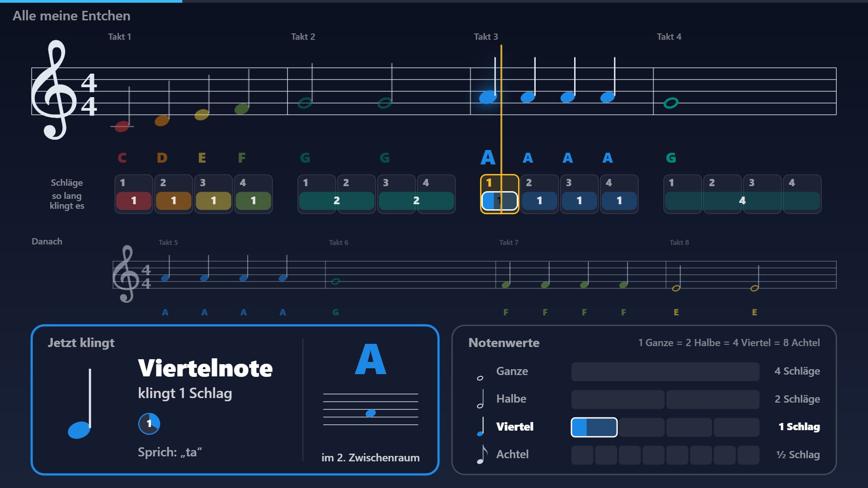868x488 pixels.
Task: Click the circular beat counter showing 1
Action: click(x=149, y=424)
